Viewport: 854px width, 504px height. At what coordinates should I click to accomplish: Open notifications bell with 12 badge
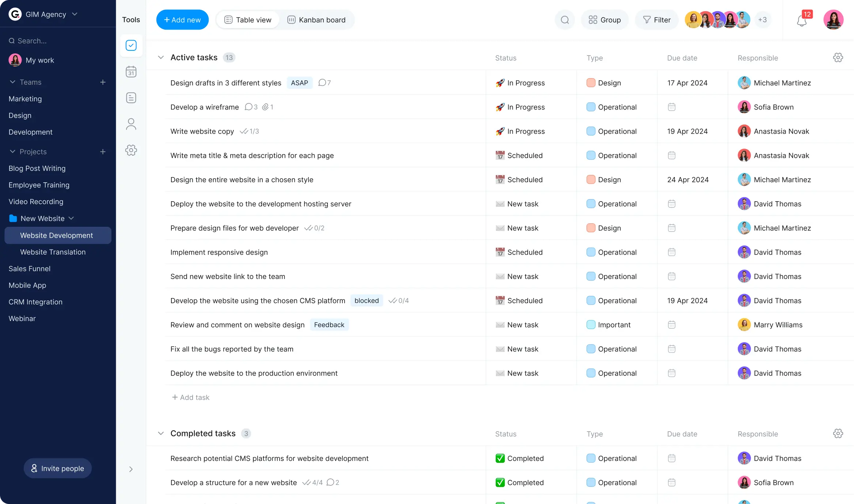[x=802, y=20]
